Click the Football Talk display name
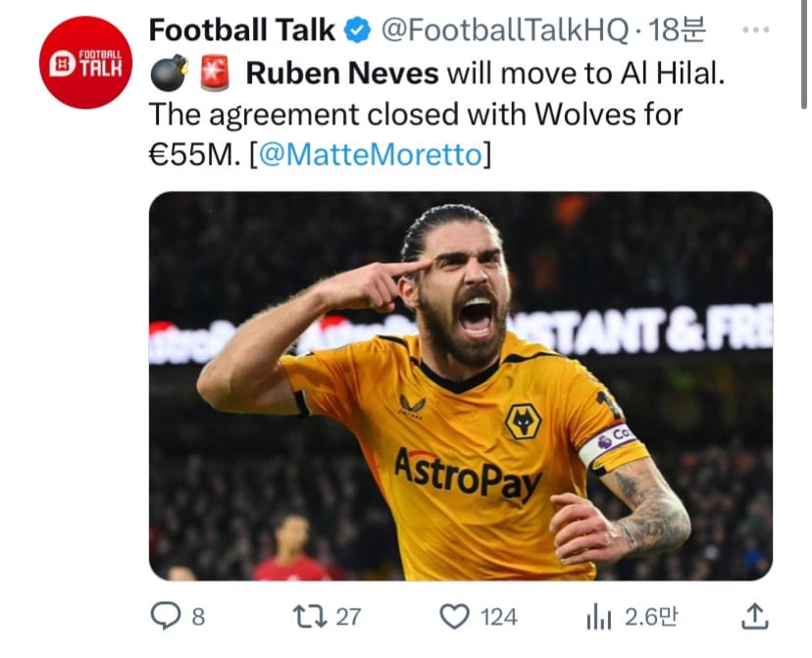This screenshot has width=812, height=658. (x=242, y=30)
